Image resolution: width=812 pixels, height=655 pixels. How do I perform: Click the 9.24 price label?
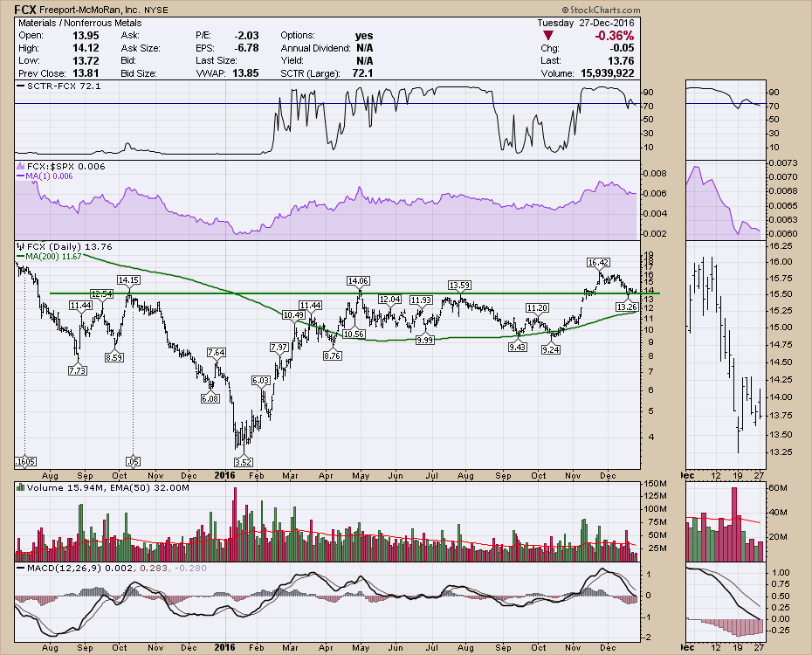pos(550,349)
